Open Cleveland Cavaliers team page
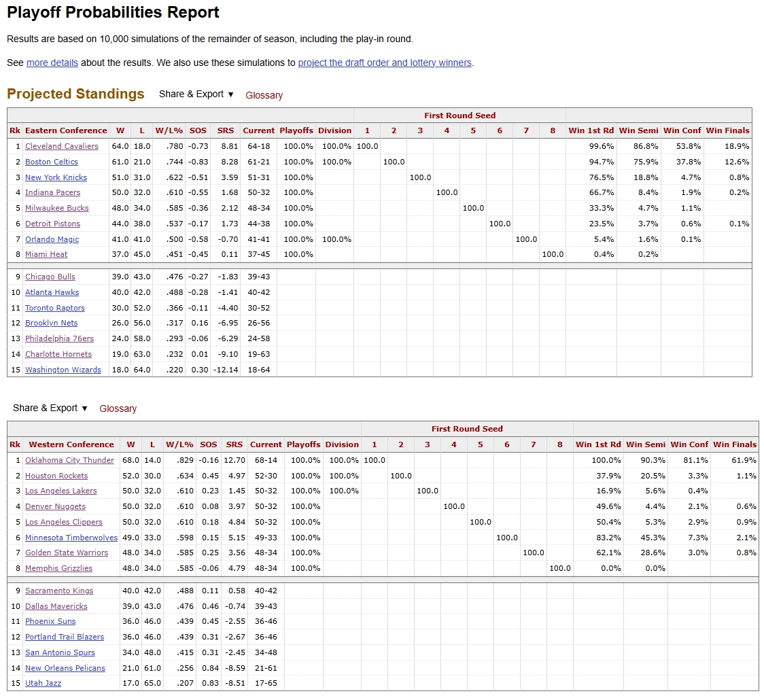The image size is (764, 700). pos(61,146)
